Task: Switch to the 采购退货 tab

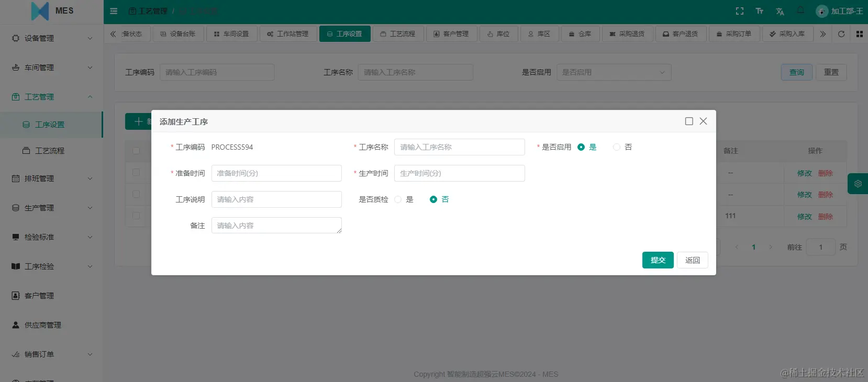Action: click(627, 34)
